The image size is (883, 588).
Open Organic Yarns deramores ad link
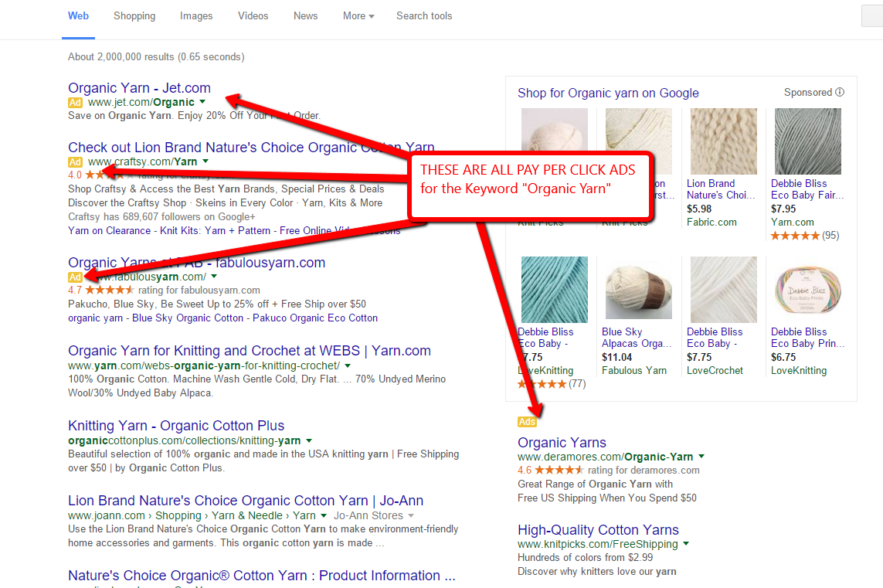(x=562, y=443)
